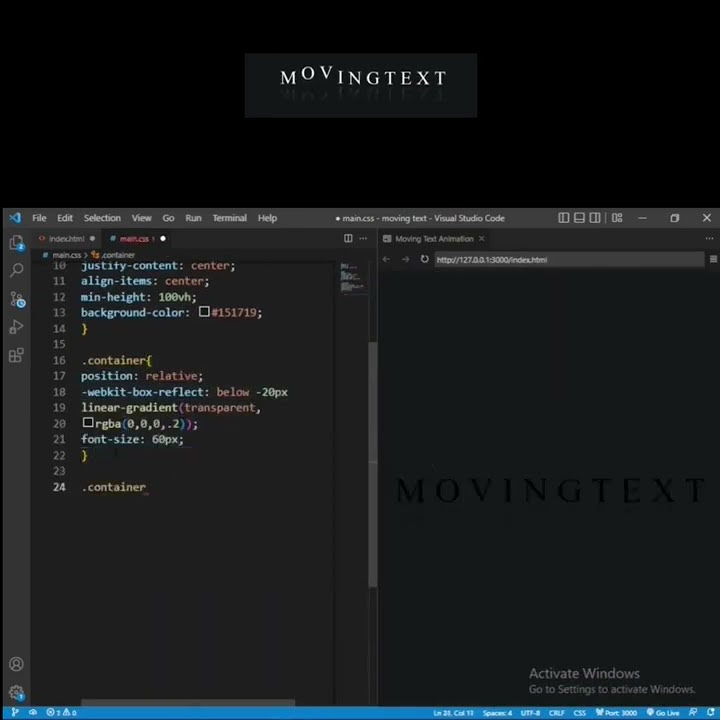Open color picker for #151719 swatch

[204, 312]
